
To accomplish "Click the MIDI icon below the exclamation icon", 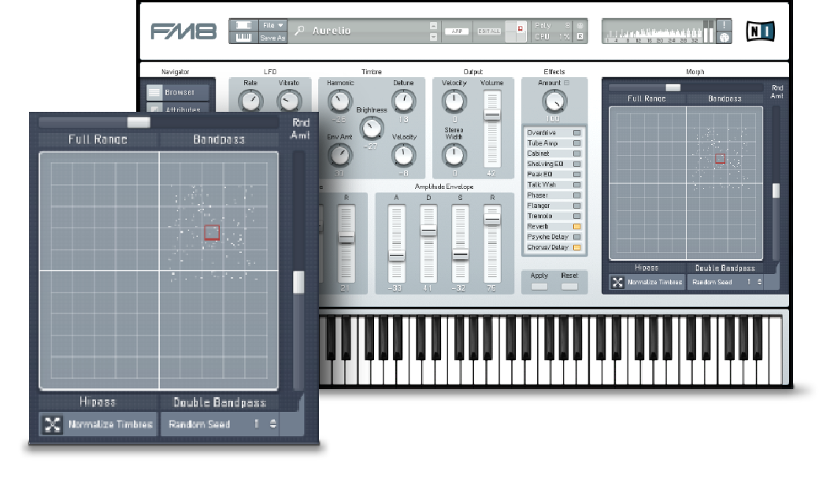I will pyautogui.click(x=724, y=38).
